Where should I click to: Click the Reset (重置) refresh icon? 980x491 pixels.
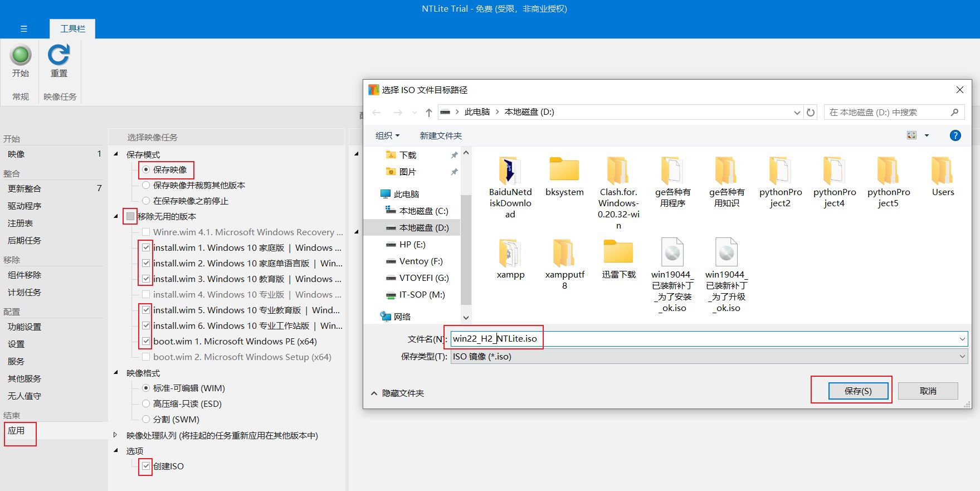coord(58,56)
